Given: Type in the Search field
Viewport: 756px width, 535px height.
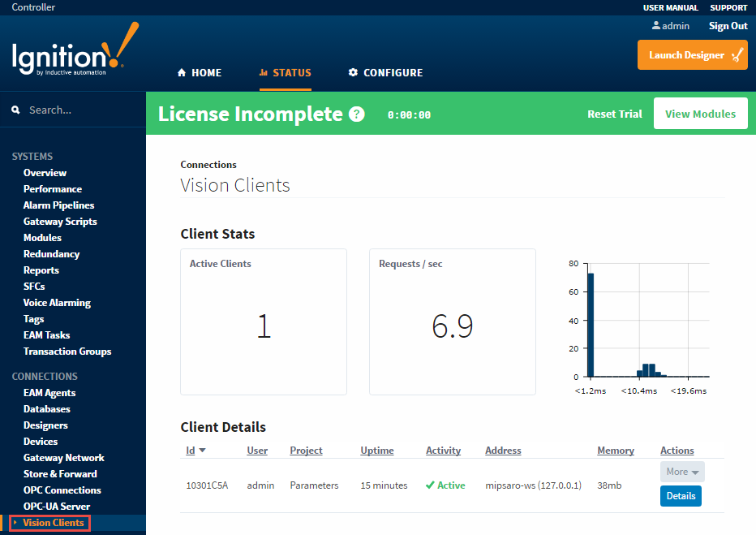Looking at the screenshot, I should point(81,110).
